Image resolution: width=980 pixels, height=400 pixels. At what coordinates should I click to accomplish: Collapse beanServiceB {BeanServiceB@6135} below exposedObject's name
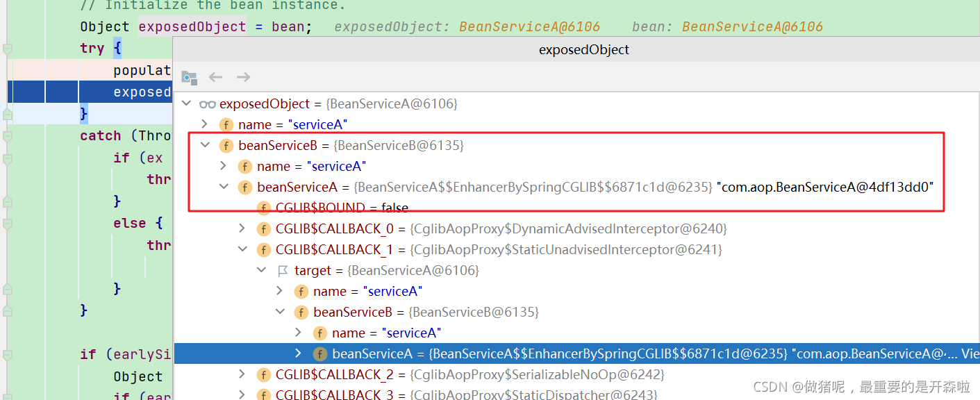coord(204,145)
